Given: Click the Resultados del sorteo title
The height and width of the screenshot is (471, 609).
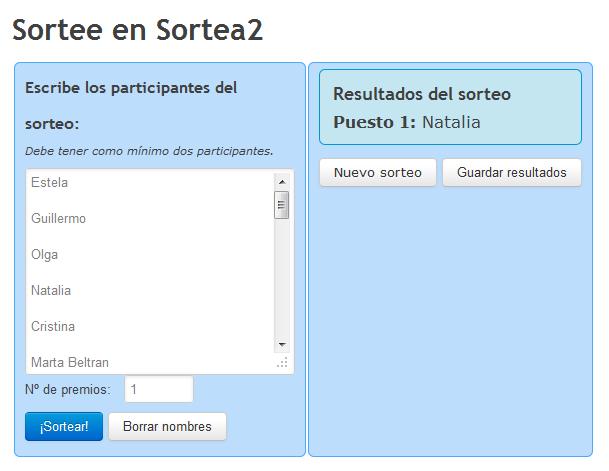Looking at the screenshot, I should coord(422,94).
